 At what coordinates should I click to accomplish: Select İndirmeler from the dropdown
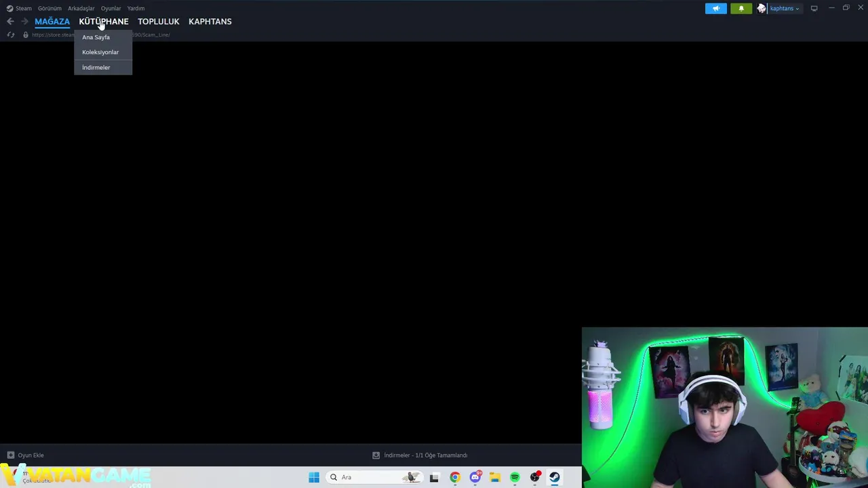(x=103, y=68)
